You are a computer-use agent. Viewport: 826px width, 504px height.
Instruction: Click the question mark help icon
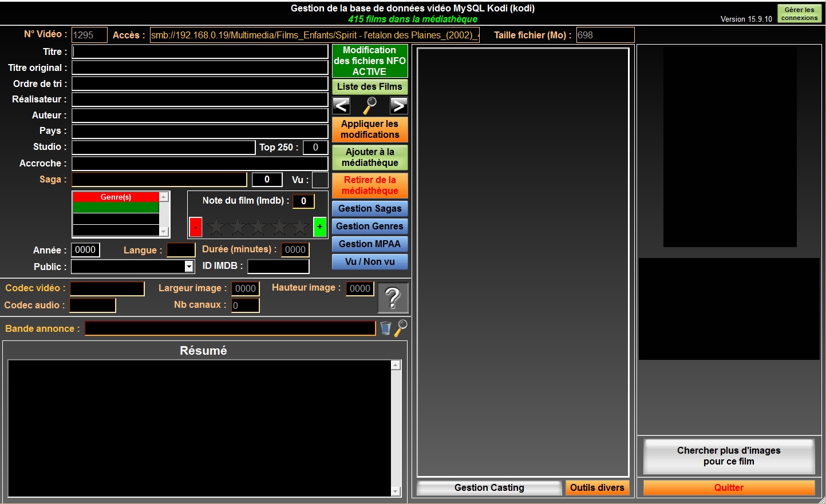click(x=393, y=298)
